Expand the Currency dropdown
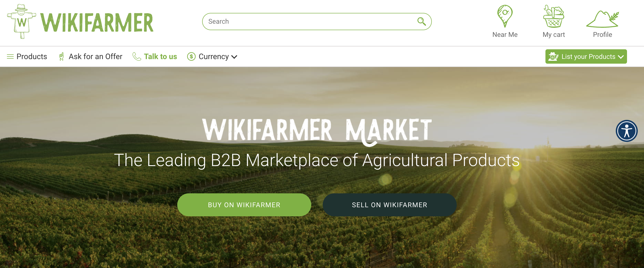This screenshot has height=268, width=644. (212, 56)
